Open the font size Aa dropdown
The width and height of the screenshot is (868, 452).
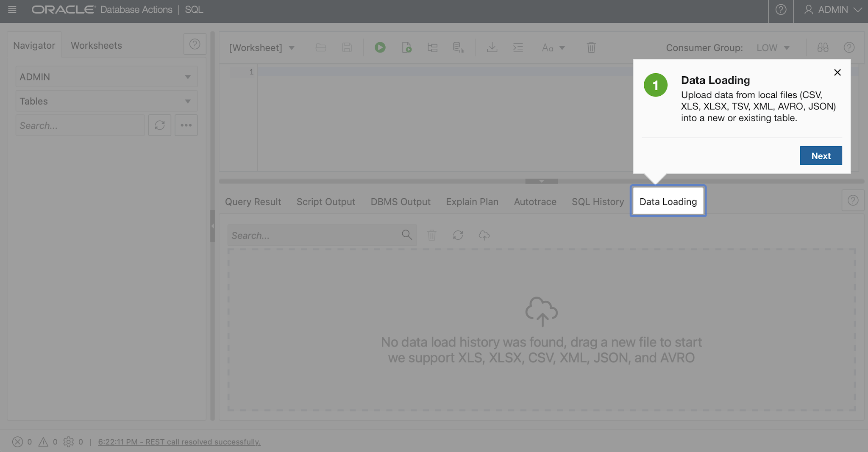[x=552, y=47]
